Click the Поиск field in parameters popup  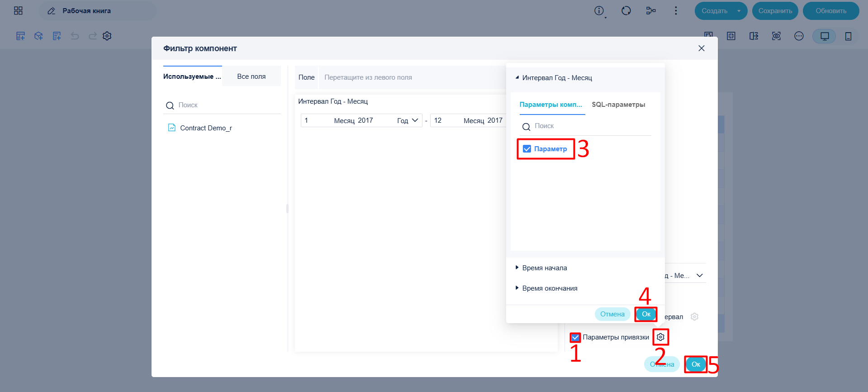586,126
